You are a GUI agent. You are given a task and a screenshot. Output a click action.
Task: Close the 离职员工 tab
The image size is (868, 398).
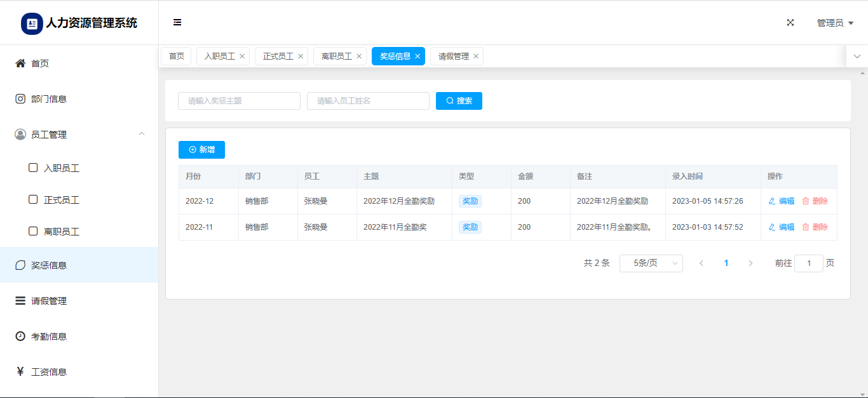(359, 56)
